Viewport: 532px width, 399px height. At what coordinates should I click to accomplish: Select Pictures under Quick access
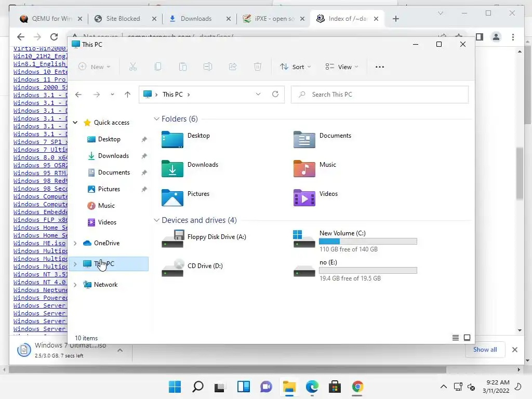click(109, 189)
